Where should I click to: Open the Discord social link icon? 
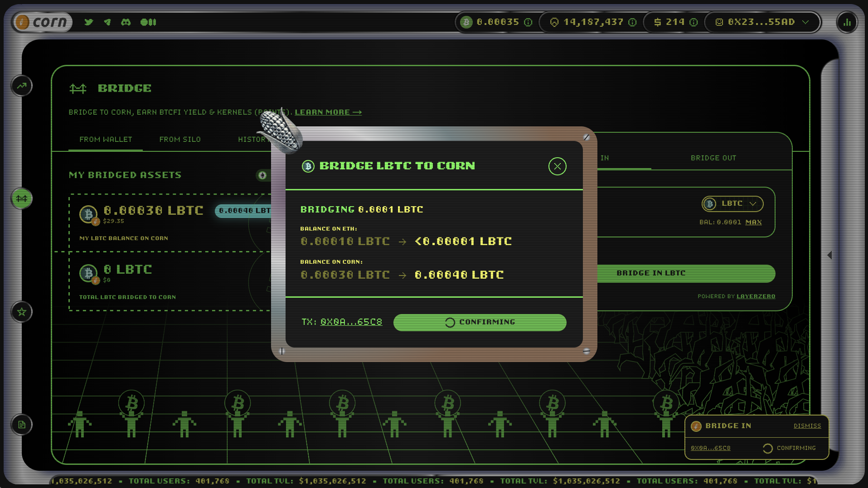pyautogui.click(x=126, y=22)
